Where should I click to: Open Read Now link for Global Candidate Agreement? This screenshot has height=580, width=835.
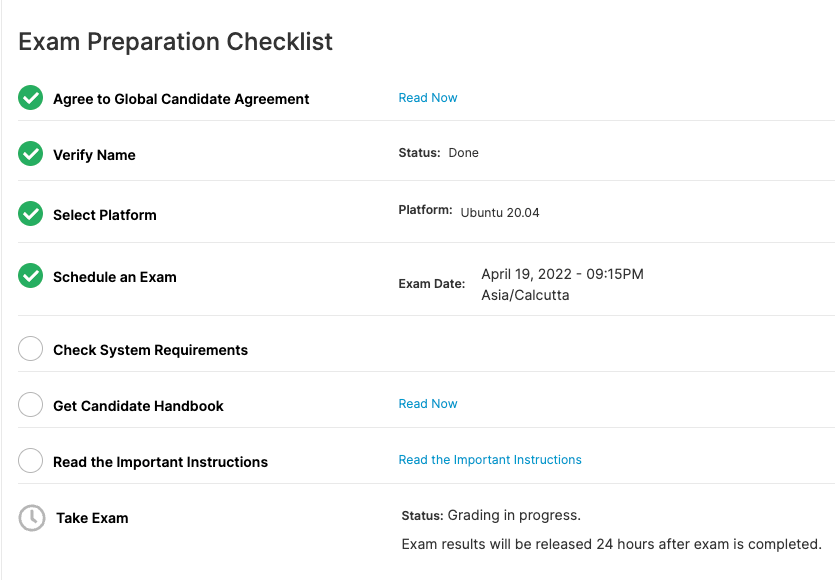[428, 98]
